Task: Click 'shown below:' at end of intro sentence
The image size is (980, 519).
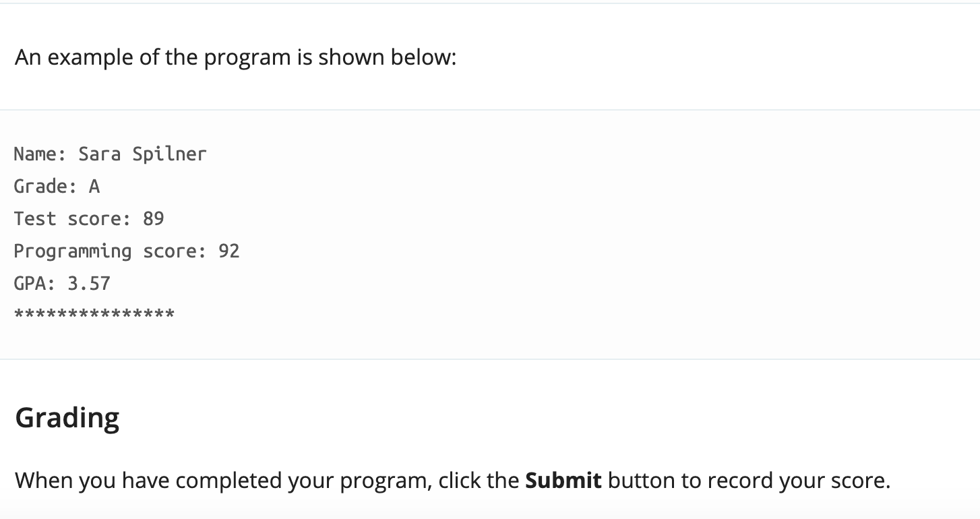Action: [x=388, y=57]
